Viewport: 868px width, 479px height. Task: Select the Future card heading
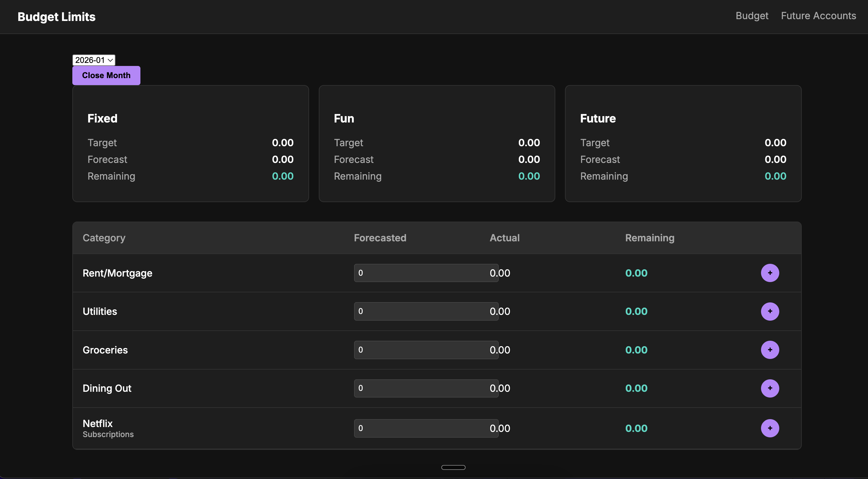pyautogui.click(x=598, y=118)
